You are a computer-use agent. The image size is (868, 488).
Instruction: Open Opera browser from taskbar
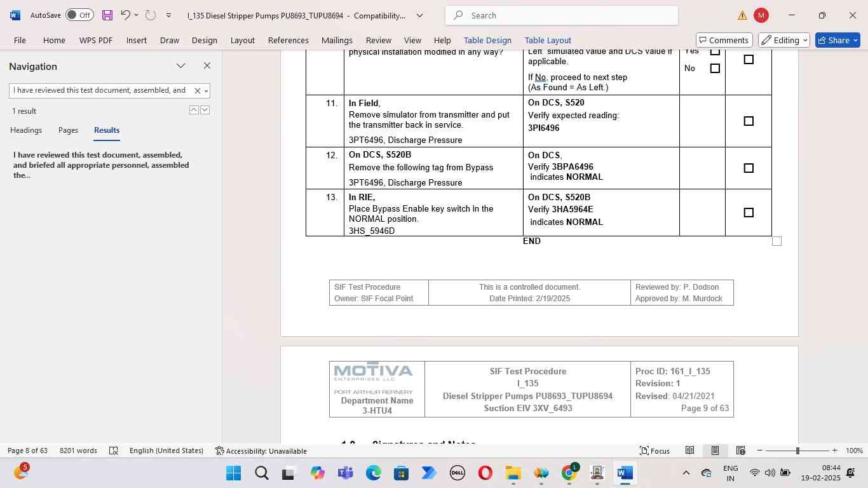click(485, 473)
